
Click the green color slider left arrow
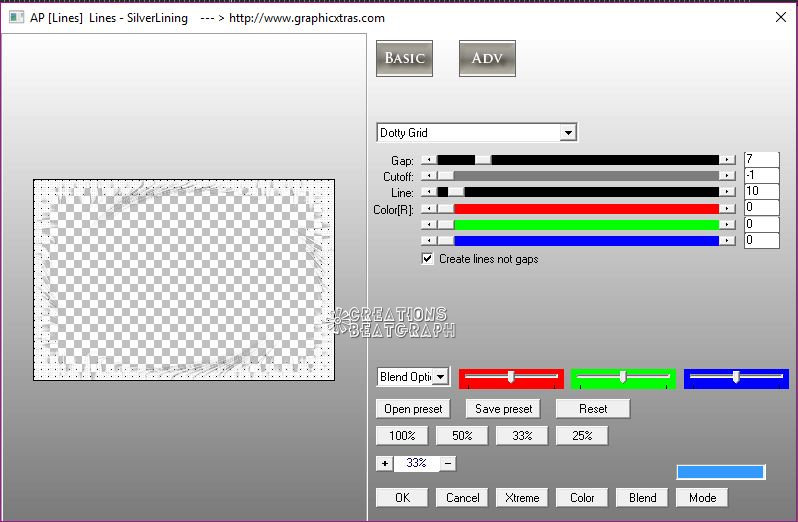(429, 224)
